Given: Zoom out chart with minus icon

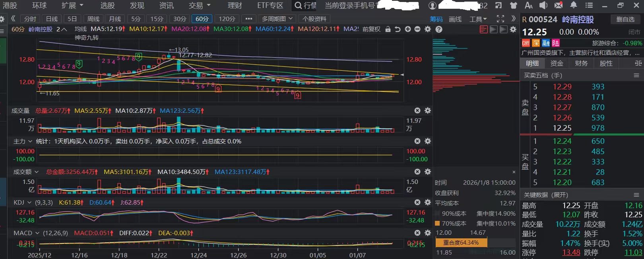Looking at the screenshot, I should (417, 29).
